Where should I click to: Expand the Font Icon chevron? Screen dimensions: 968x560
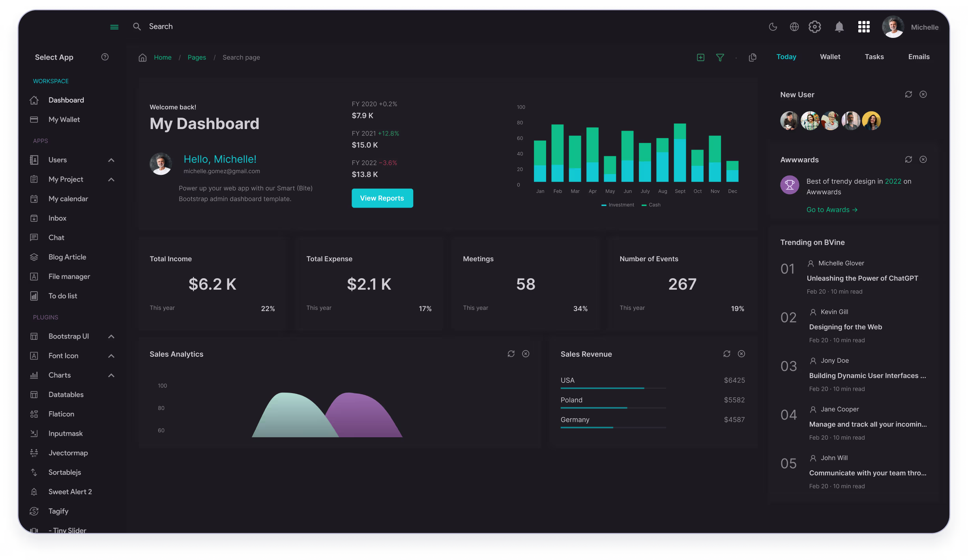pyautogui.click(x=111, y=356)
